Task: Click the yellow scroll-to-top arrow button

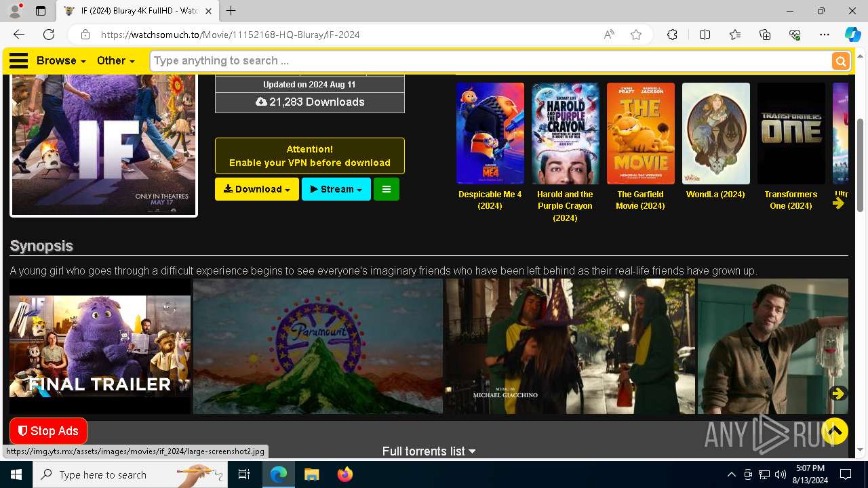Action: click(x=835, y=430)
